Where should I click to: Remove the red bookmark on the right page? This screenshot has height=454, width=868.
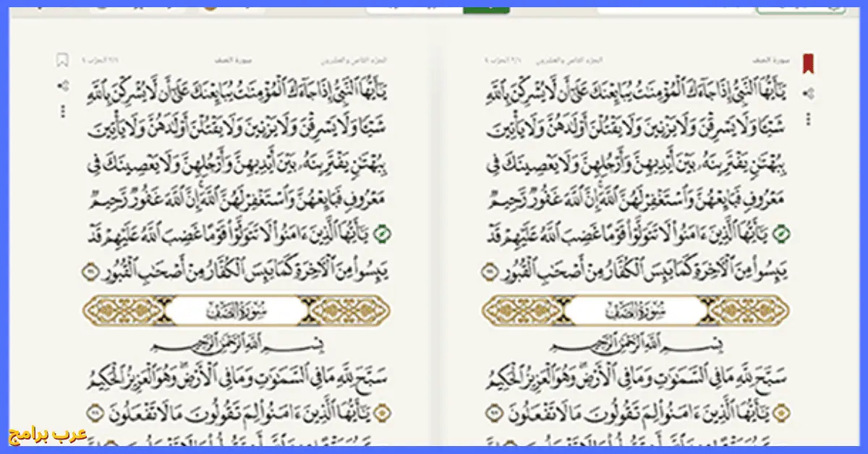[808, 64]
